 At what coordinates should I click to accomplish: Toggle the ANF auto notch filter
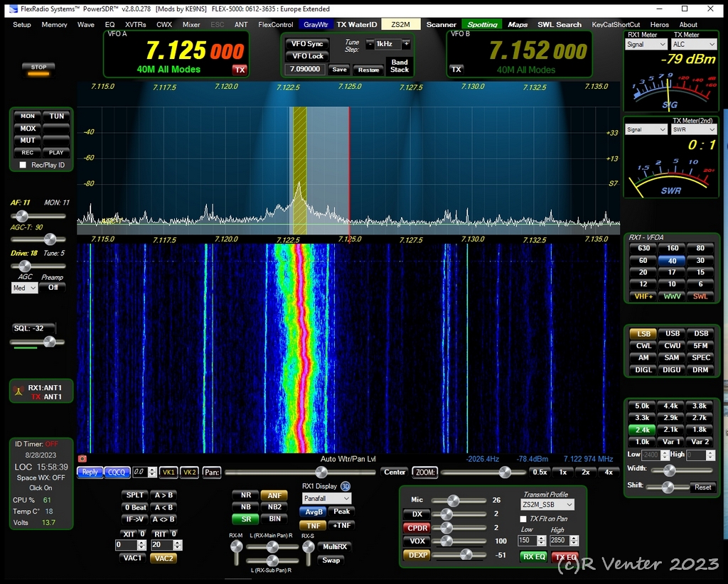coord(274,495)
